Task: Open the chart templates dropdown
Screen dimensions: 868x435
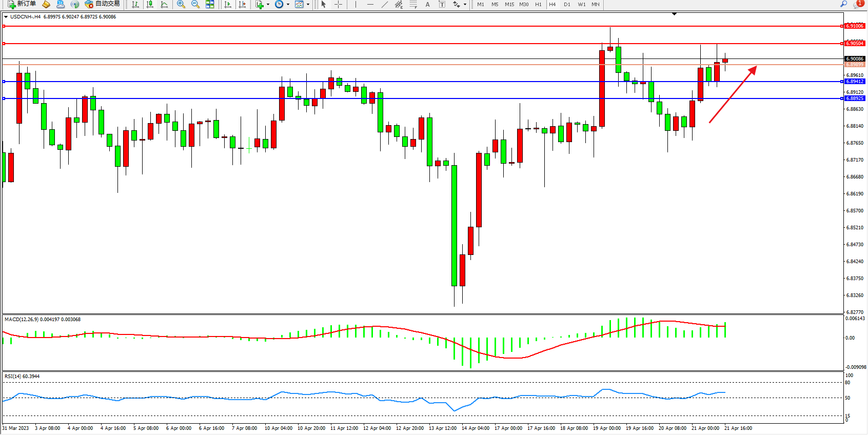Action: point(308,4)
